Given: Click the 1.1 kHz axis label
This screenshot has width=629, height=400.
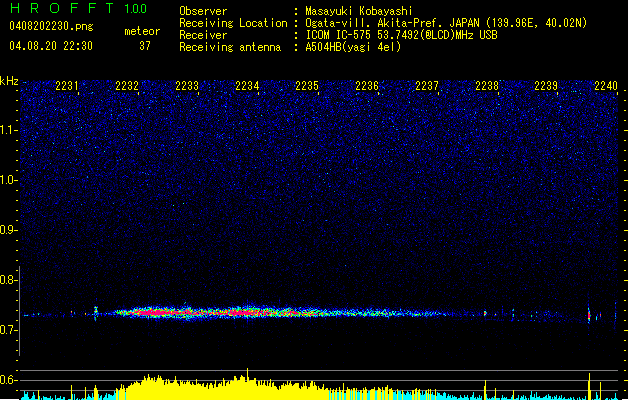Looking at the screenshot, I should pyautogui.click(x=8, y=130).
